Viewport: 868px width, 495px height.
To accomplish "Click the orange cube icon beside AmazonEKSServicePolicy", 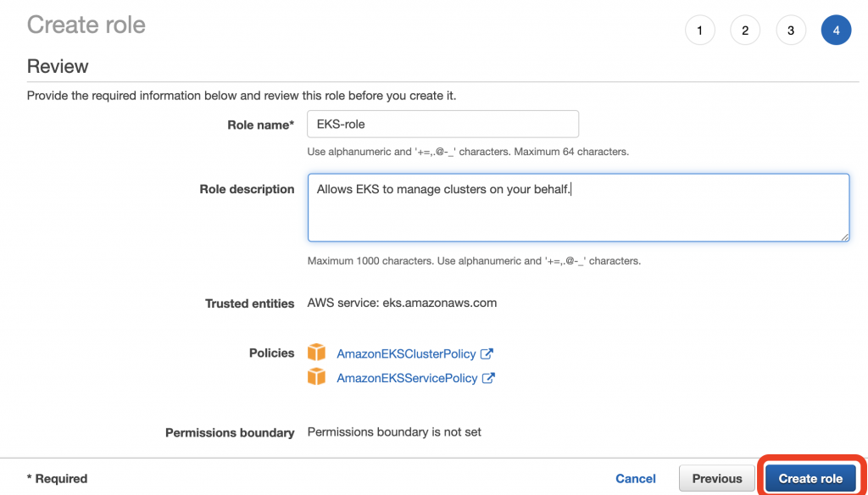I will [x=316, y=377].
